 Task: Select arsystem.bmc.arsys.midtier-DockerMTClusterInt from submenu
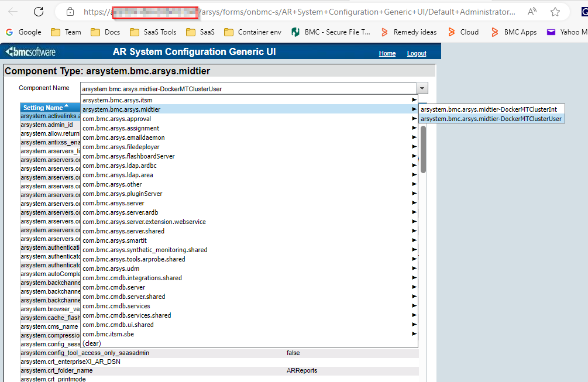click(x=491, y=109)
